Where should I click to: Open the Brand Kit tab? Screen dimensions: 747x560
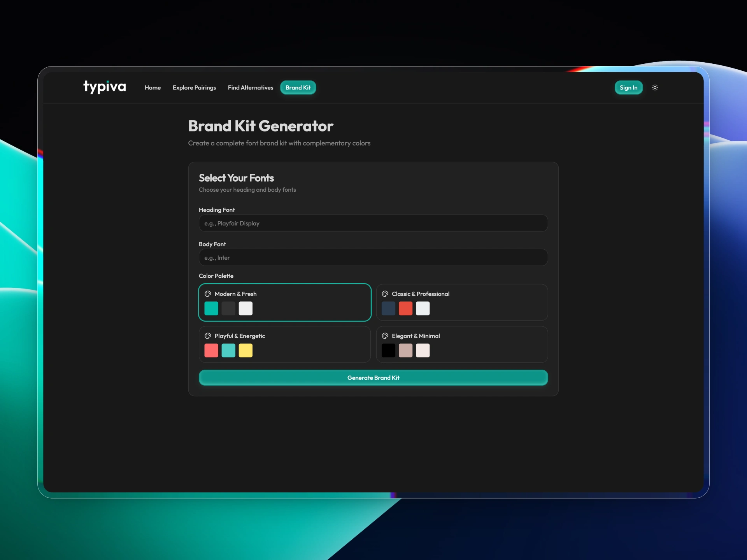coord(298,87)
